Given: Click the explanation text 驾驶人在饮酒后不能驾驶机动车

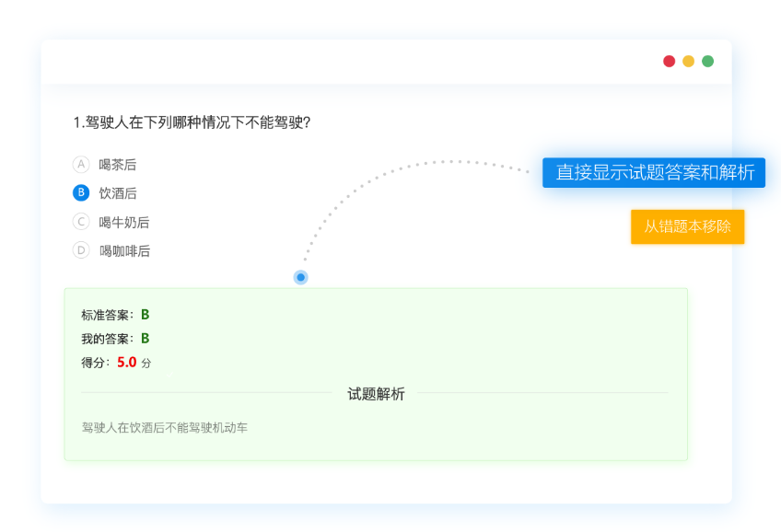Looking at the screenshot, I should 165,427.
